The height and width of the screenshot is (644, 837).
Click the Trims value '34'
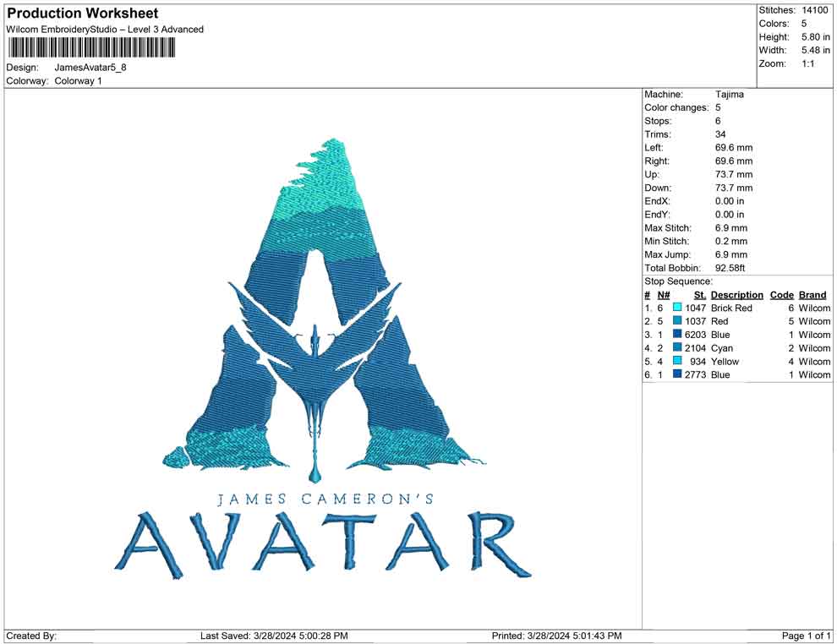(x=720, y=134)
